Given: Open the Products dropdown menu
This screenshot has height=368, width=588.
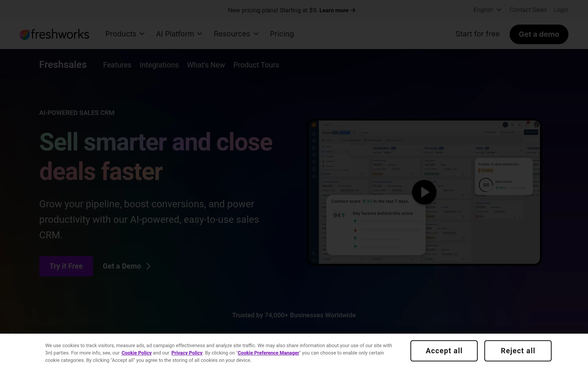Looking at the screenshot, I should 125,34.
